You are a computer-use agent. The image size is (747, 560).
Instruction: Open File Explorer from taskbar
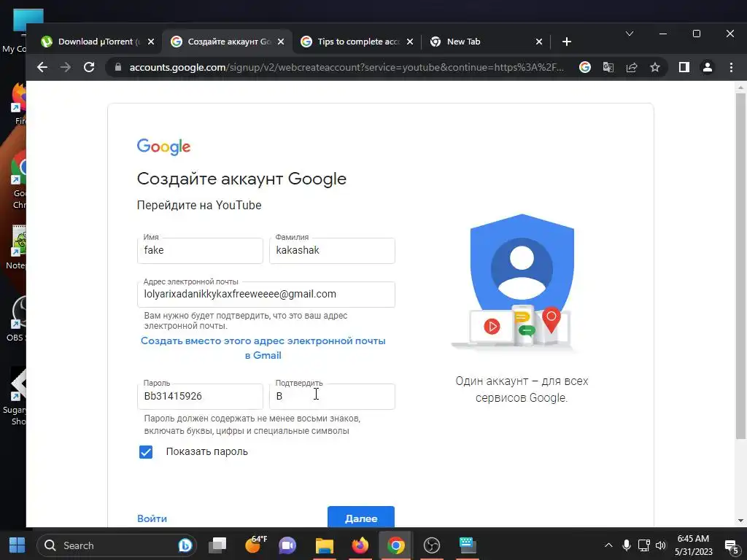click(x=325, y=545)
